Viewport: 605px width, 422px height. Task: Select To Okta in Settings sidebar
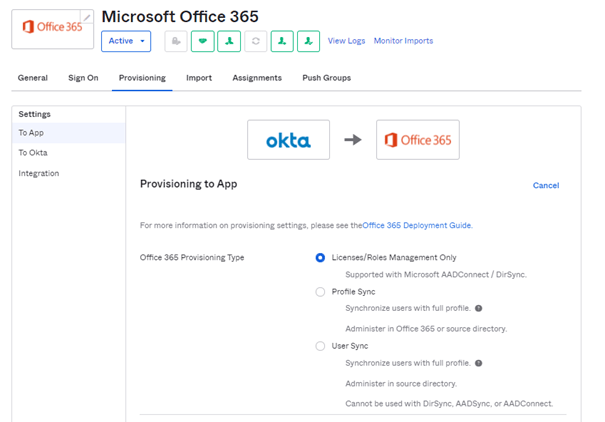click(33, 153)
